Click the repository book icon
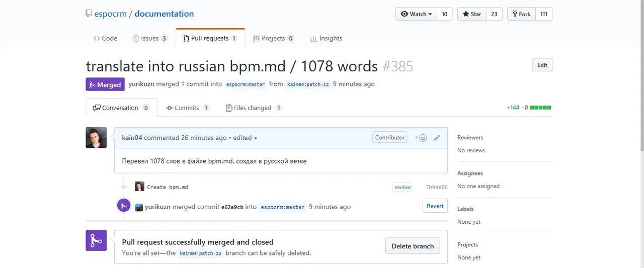This screenshot has height=268, width=644. [x=89, y=14]
